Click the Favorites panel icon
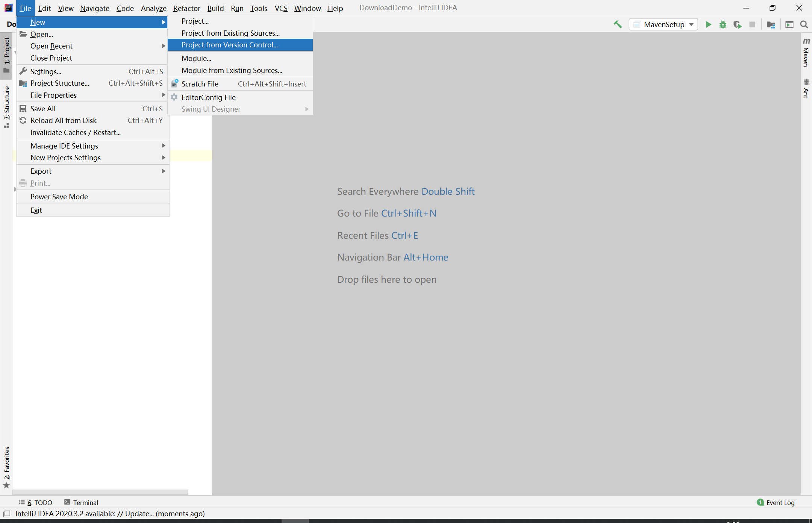 click(x=8, y=485)
